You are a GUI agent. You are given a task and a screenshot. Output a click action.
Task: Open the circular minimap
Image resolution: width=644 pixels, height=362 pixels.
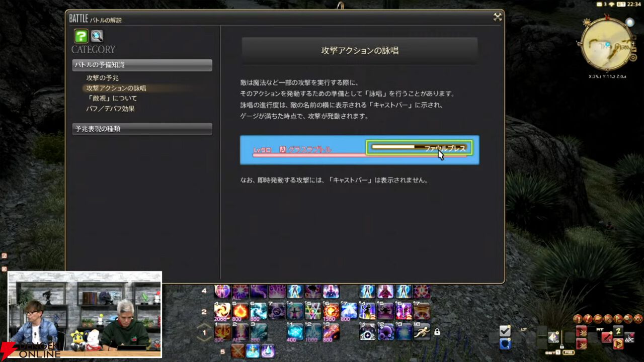coord(607,43)
